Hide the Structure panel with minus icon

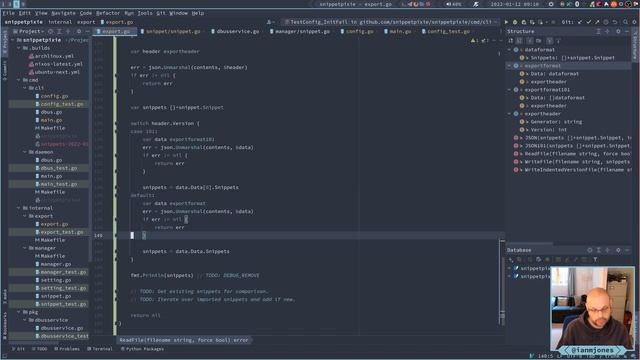click(627, 31)
